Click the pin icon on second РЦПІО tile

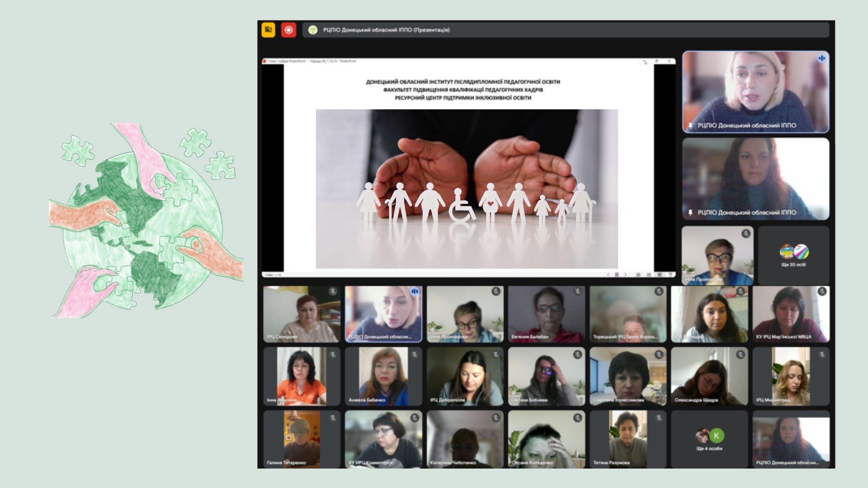pyautogui.click(x=690, y=212)
